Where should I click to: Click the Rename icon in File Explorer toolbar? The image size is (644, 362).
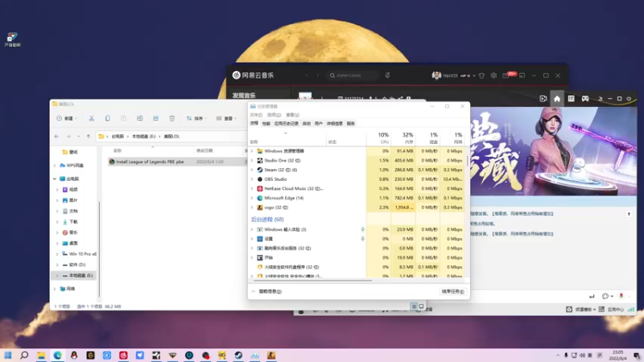point(139,118)
